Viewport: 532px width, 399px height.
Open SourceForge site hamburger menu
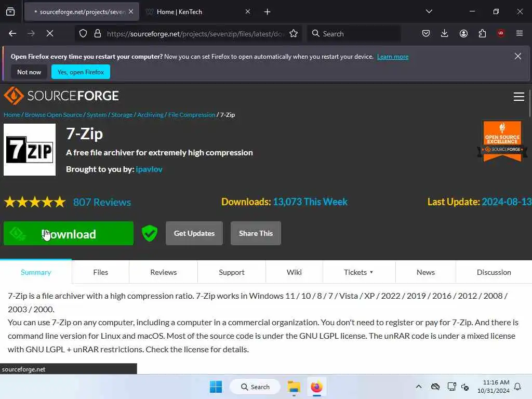click(519, 97)
